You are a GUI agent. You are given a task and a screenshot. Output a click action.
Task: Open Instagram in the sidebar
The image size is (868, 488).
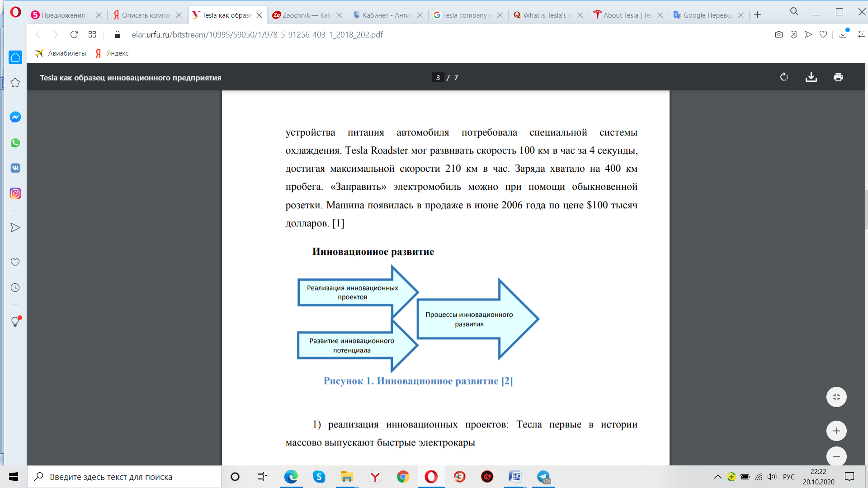(15, 193)
